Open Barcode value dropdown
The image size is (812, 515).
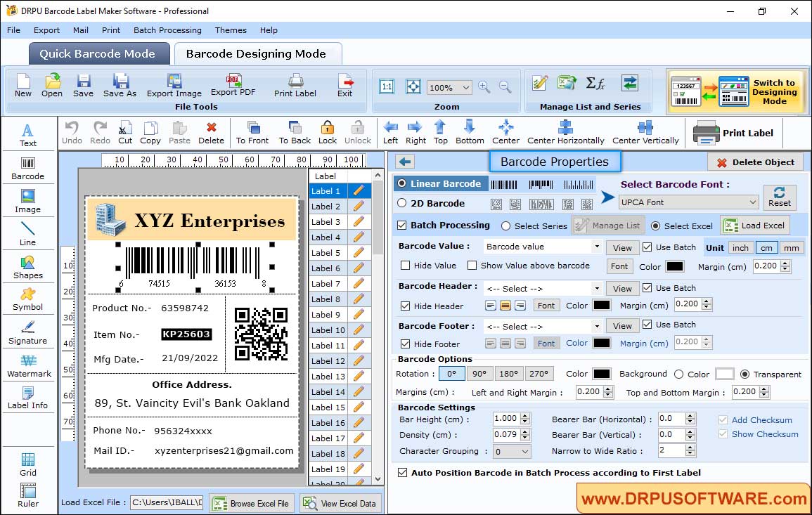tap(543, 247)
